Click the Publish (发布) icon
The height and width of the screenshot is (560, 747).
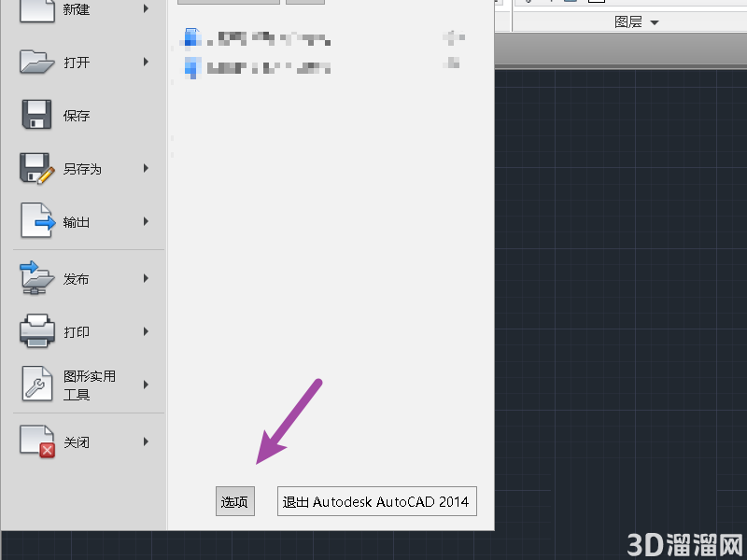[36, 277]
